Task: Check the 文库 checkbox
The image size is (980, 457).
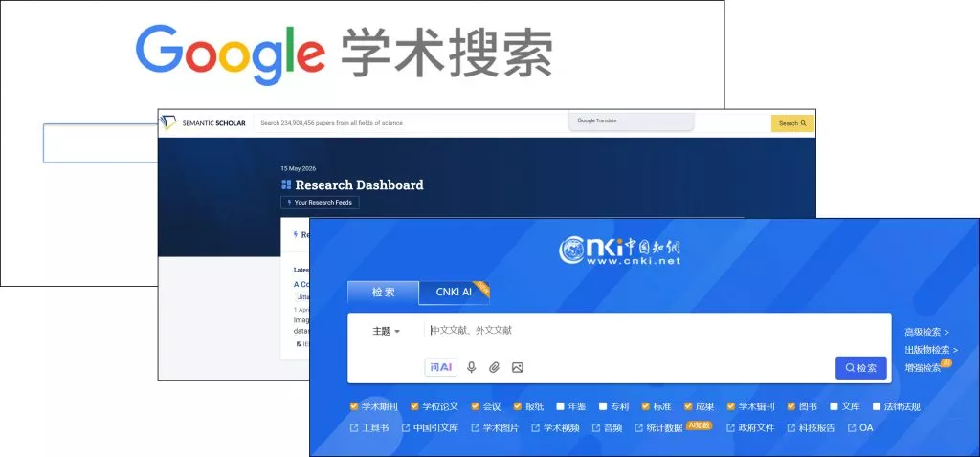Action: 835,406
